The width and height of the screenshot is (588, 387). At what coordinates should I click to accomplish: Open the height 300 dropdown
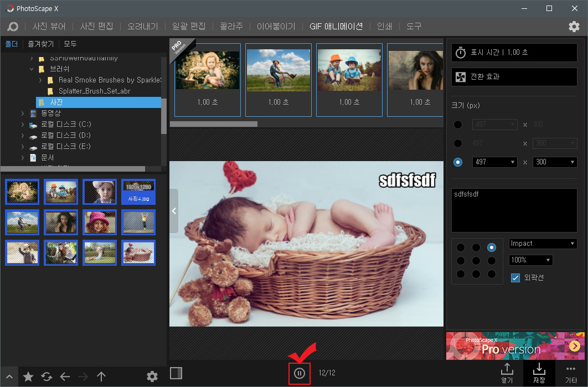pos(554,162)
